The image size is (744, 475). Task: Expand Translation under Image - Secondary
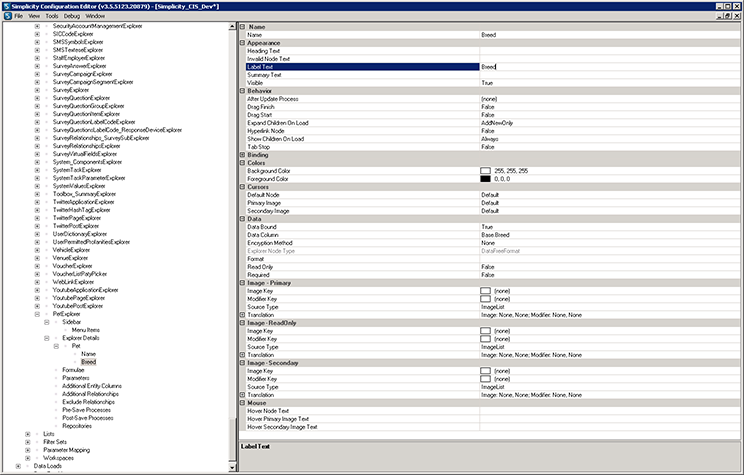pos(242,395)
